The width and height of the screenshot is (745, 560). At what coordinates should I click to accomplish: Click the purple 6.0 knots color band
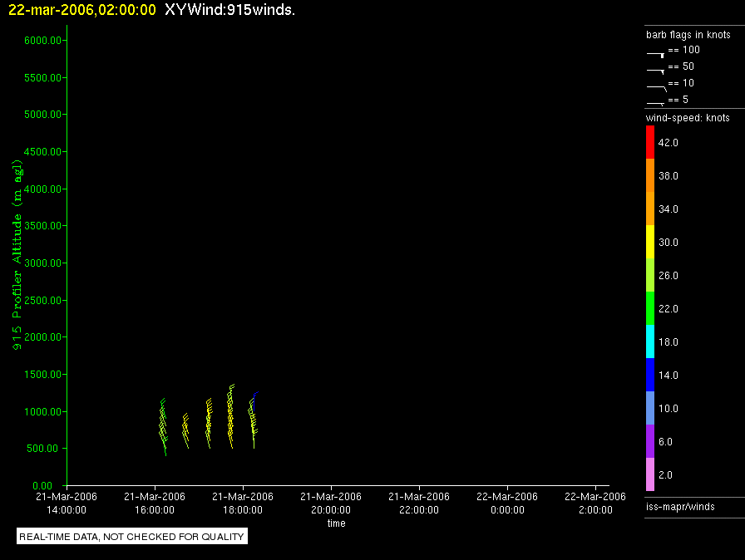tap(650, 441)
